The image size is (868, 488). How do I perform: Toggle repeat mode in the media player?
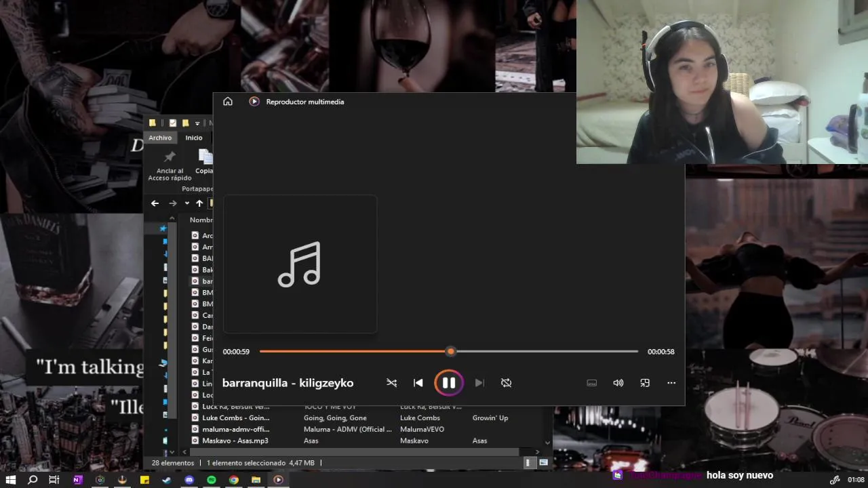point(506,383)
